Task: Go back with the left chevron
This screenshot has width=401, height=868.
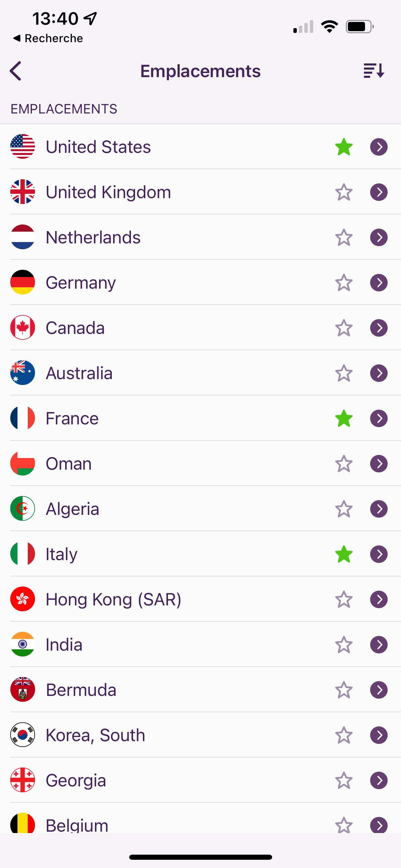Action: (16, 71)
